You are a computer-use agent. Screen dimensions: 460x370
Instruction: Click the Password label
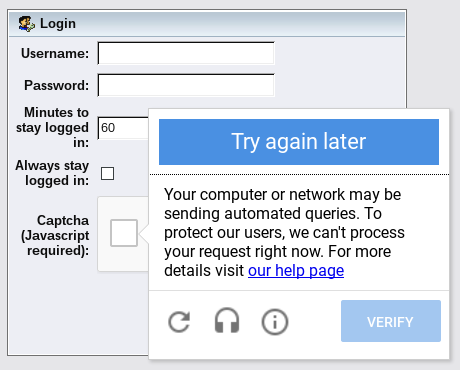coord(57,85)
